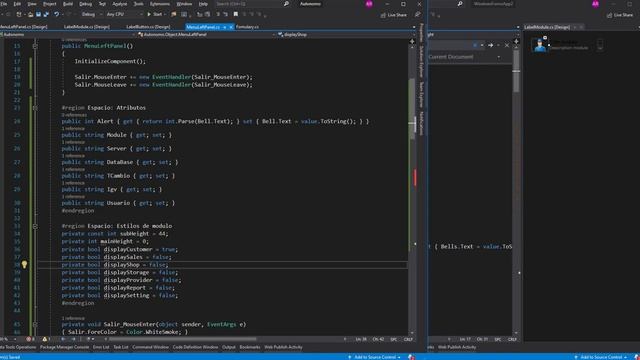Collapse the MenuLeftPanel constructor outline
Screen dimensions: 640x360
[x=35, y=46]
